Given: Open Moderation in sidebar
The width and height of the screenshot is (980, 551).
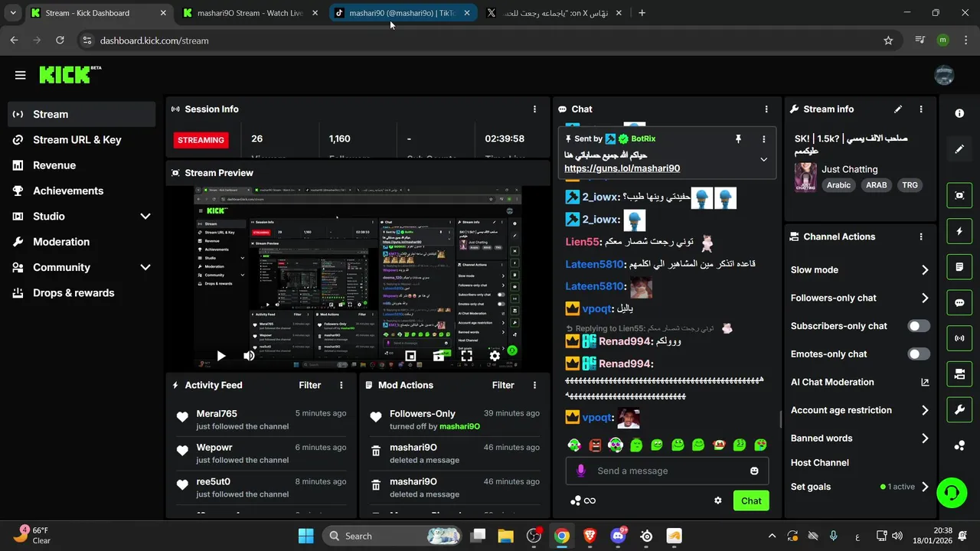Looking at the screenshot, I should point(82,242).
